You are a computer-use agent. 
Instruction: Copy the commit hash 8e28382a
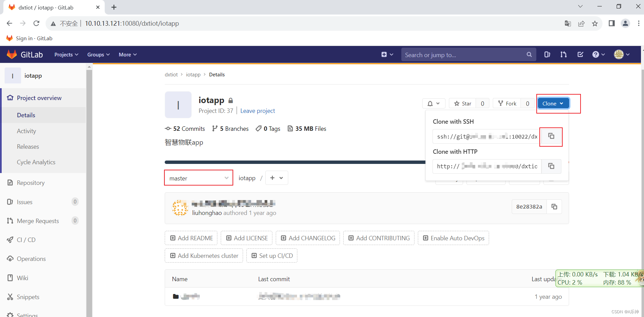point(555,206)
